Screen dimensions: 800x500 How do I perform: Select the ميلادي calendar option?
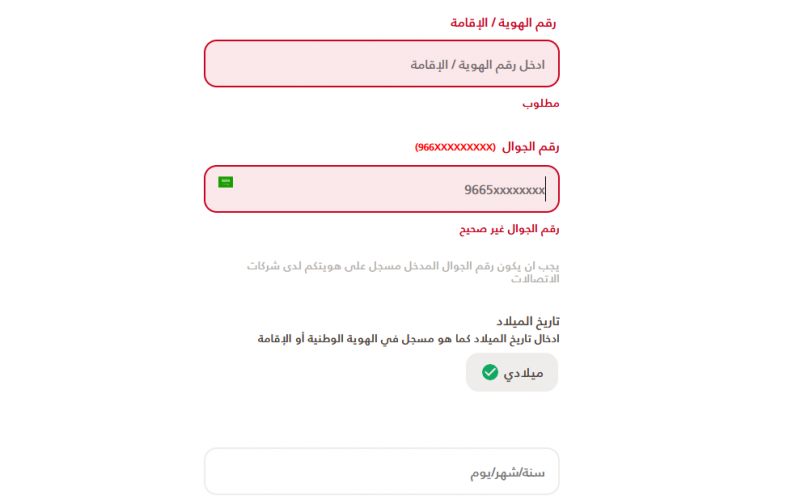(x=512, y=372)
